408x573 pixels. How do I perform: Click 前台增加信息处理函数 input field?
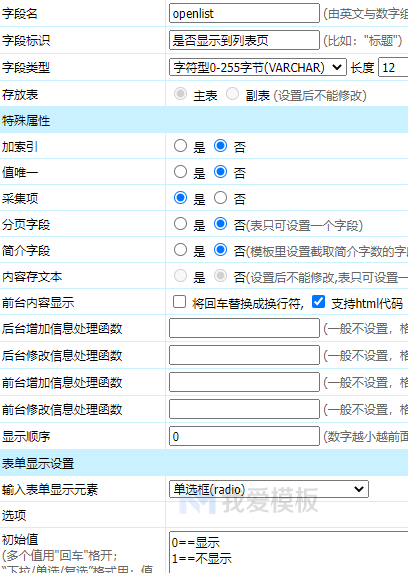[x=244, y=382]
